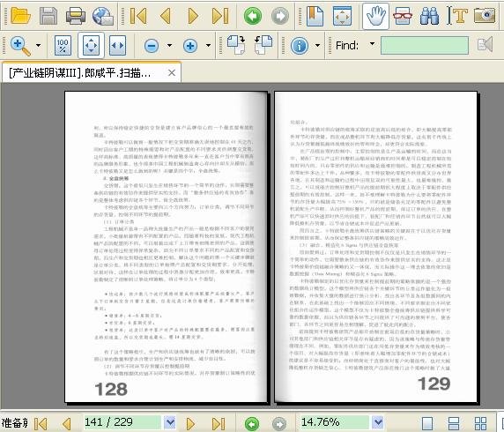The height and width of the screenshot is (432, 504).
Task: Rotate pages counterclockwise
Action: (x=263, y=45)
